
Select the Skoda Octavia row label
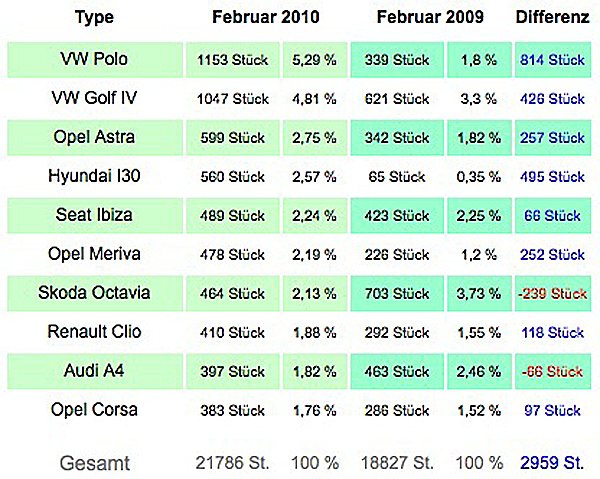[94, 293]
